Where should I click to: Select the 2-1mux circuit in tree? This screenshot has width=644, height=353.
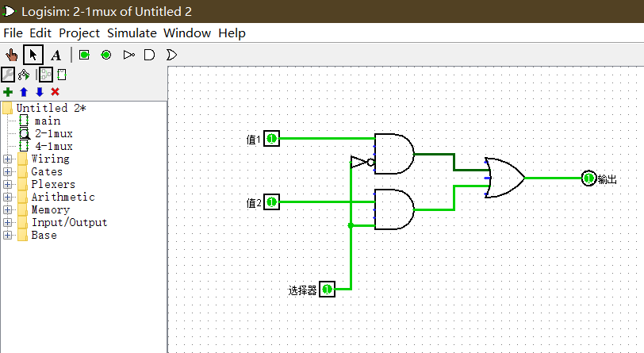(53, 133)
